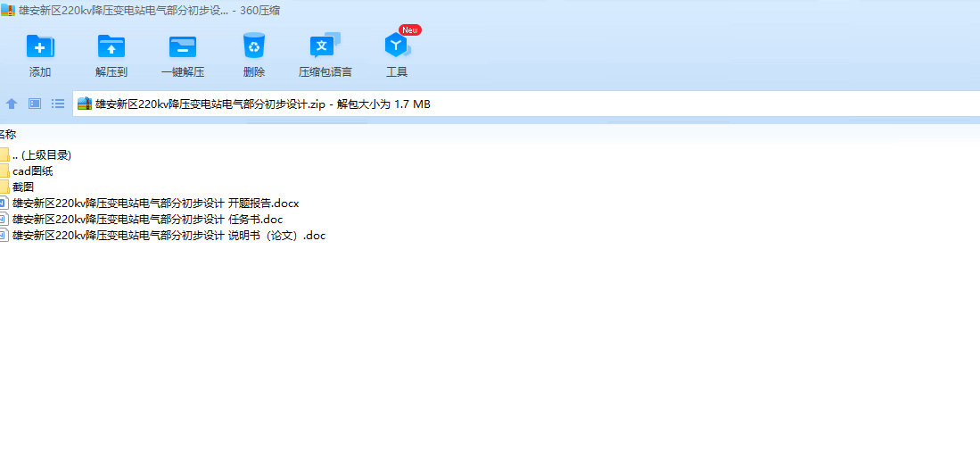The width and height of the screenshot is (980, 449).
Task: Select the 截图 folder
Action: click(17, 187)
